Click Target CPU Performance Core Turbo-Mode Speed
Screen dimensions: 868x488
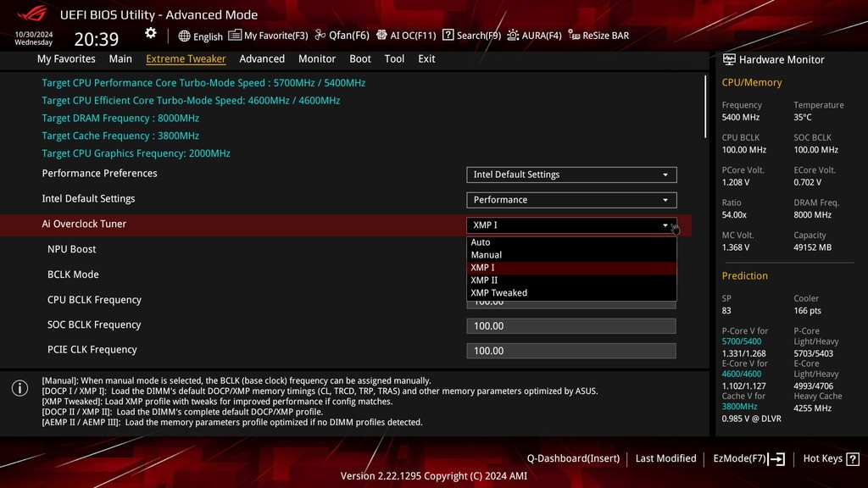(x=203, y=82)
